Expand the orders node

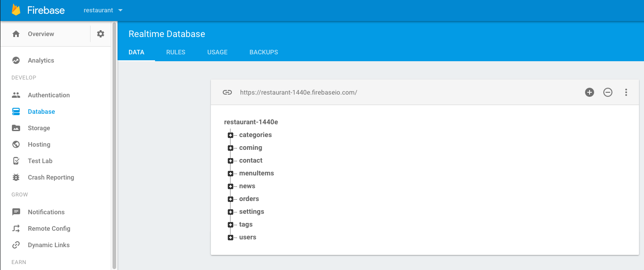point(231,199)
